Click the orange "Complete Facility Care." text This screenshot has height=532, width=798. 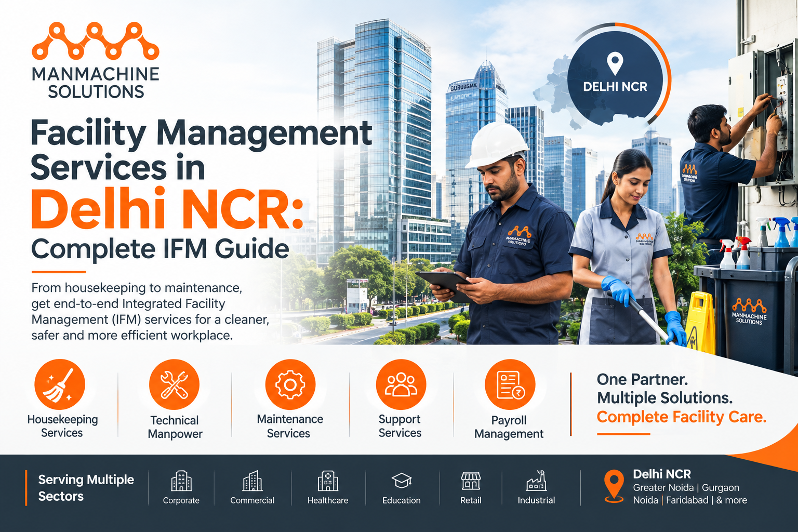(682, 417)
